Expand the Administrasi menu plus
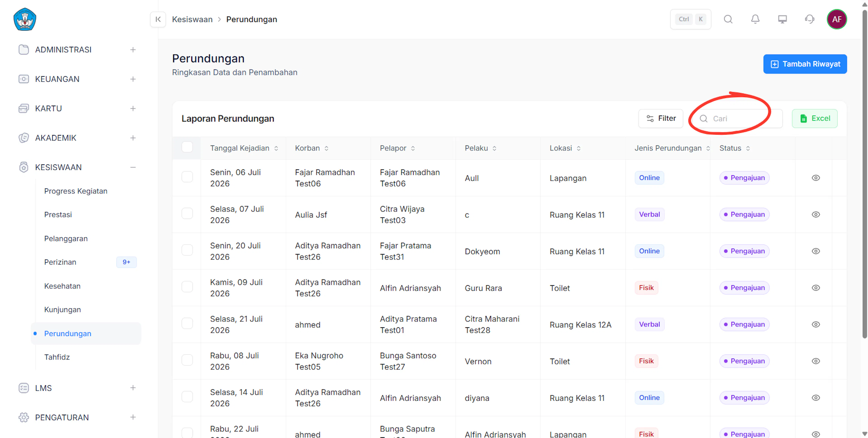Viewport: 868px width, 438px height. (133, 49)
